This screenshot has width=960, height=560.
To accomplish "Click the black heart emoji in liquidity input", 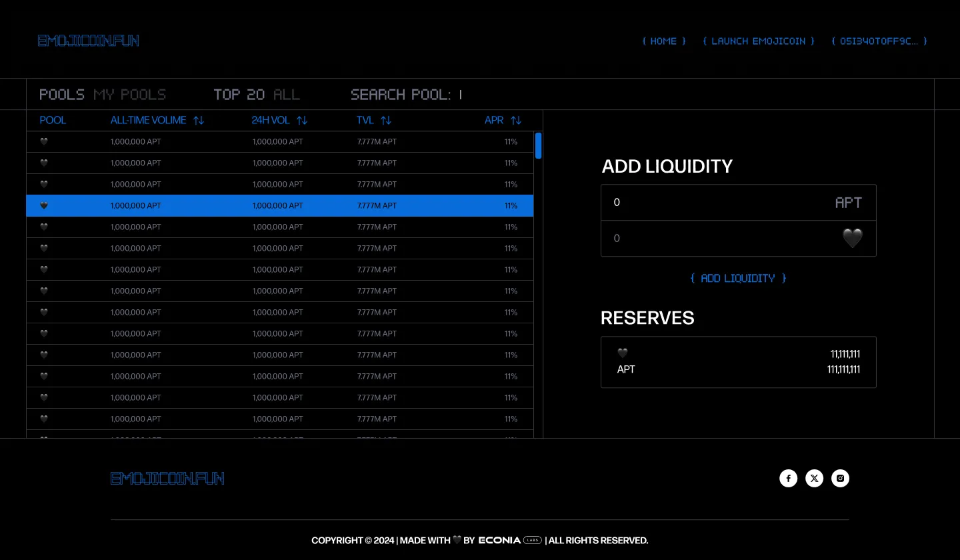I will tap(853, 238).
